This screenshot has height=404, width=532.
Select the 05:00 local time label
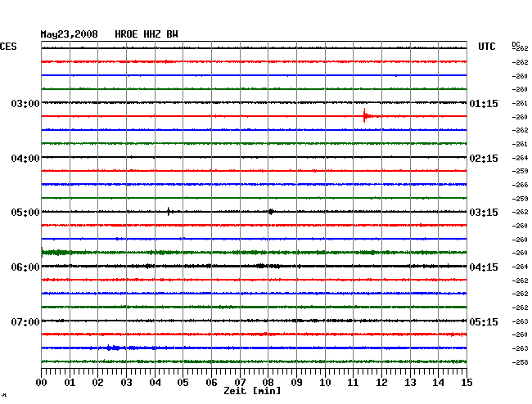point(25,213)
